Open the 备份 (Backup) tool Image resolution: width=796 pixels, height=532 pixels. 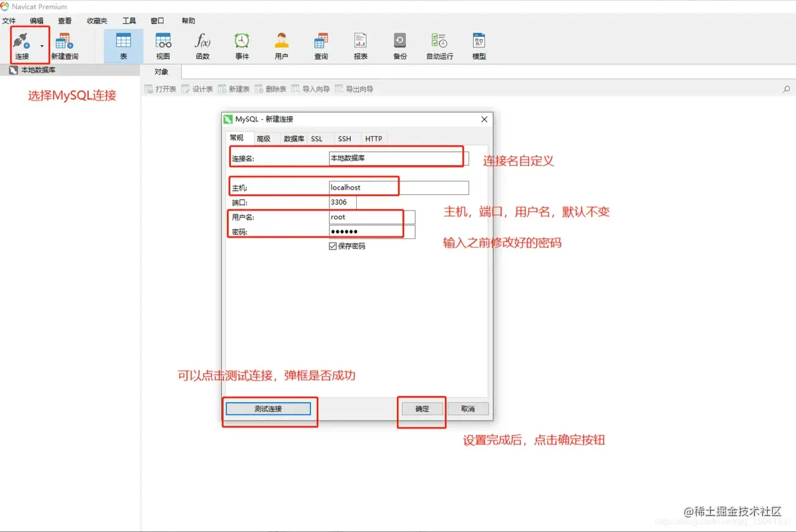tap(400, 44)
